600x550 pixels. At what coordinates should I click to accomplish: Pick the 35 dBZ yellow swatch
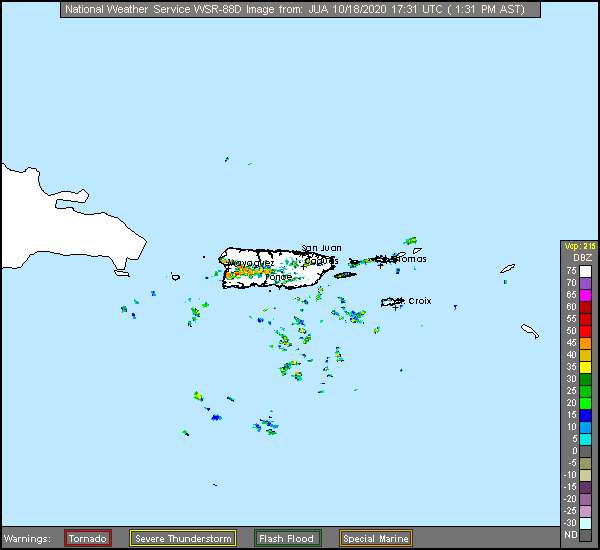click(586, 367)
